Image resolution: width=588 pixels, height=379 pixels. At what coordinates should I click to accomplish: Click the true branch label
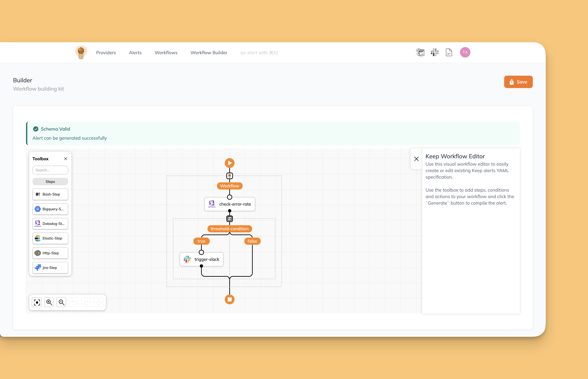coord(201,241)
